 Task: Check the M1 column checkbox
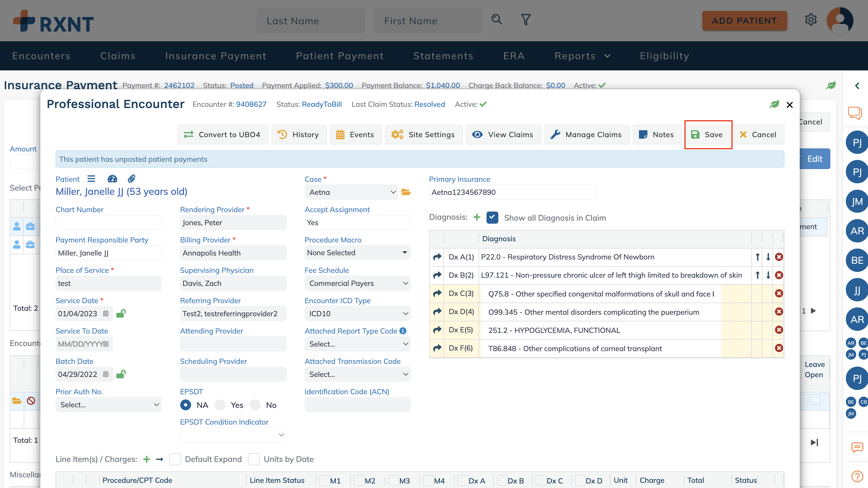click(x=324, y=480)
